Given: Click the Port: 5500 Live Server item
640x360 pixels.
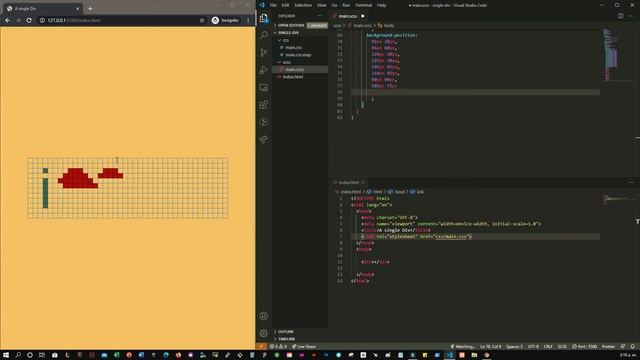Looking at the screenshot, I should tap(584, 347).
